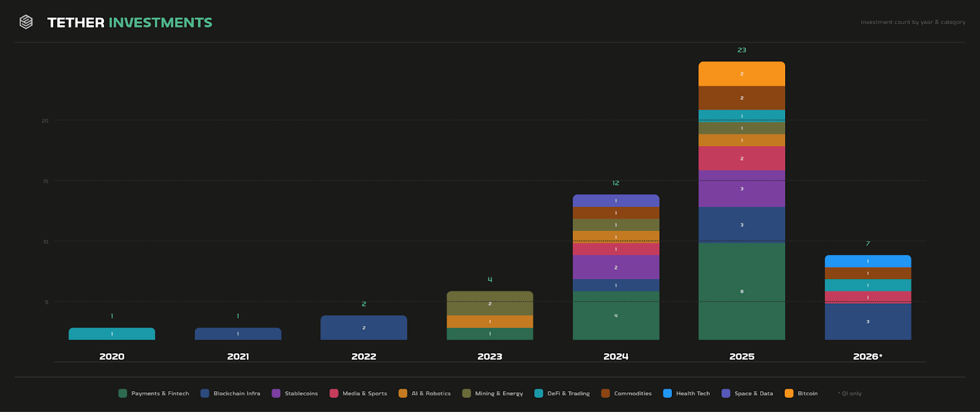Select the 2026* year label

(x=868, y=356)
